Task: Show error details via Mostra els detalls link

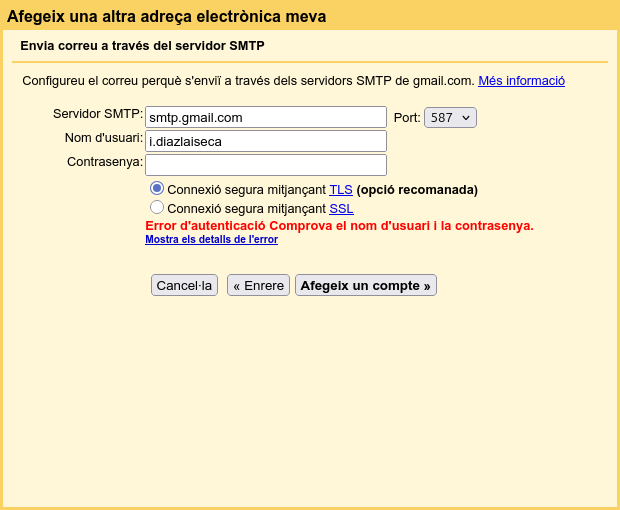Action: tap(211, 240)
